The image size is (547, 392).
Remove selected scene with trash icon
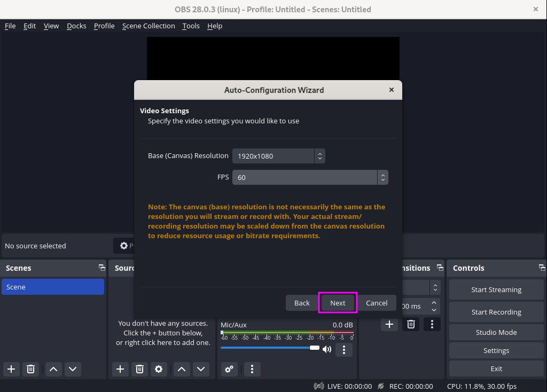tap(31, 369)
